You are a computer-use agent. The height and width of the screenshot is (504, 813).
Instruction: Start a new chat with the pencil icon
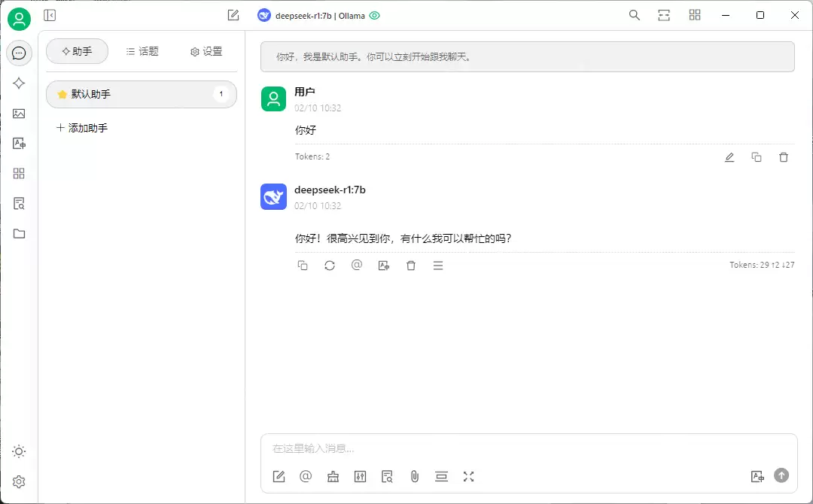[233, 14]
